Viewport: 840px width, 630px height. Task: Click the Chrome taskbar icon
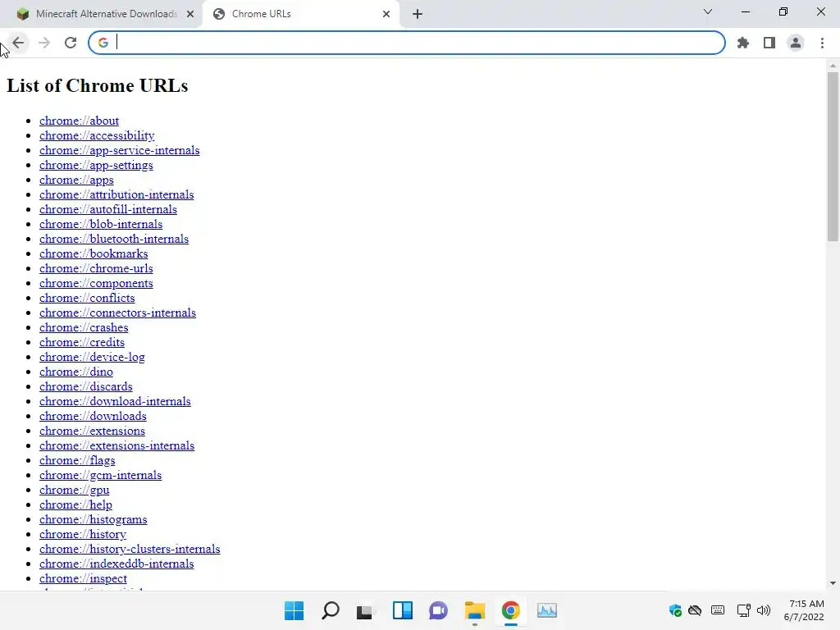[x=511, y=610]
